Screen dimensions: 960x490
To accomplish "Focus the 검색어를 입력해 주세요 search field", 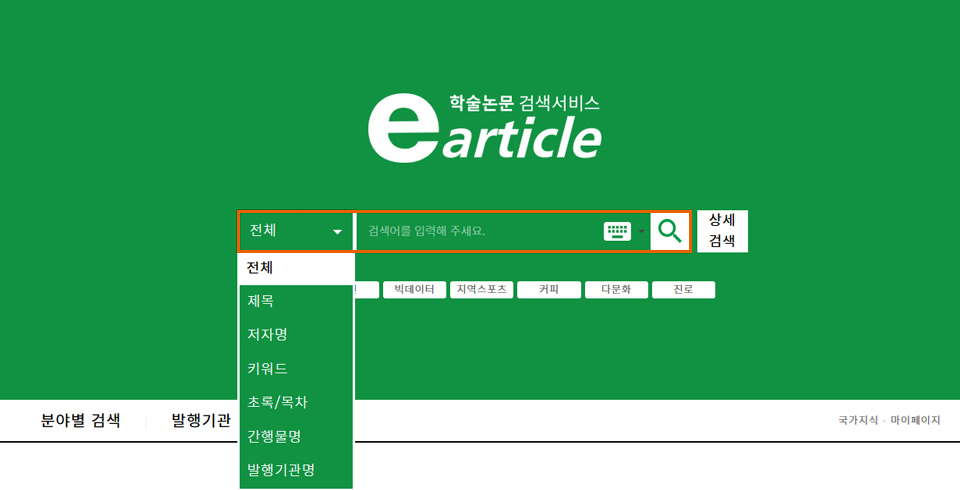I will click(x=478, y=232).
